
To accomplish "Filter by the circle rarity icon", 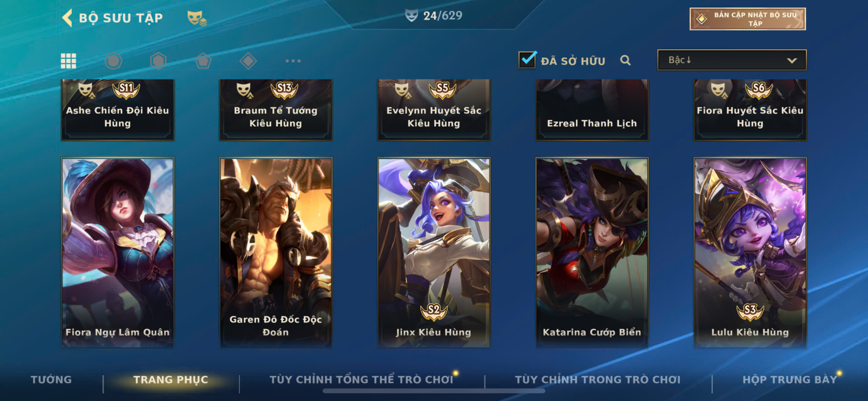I will coord(113,61).
